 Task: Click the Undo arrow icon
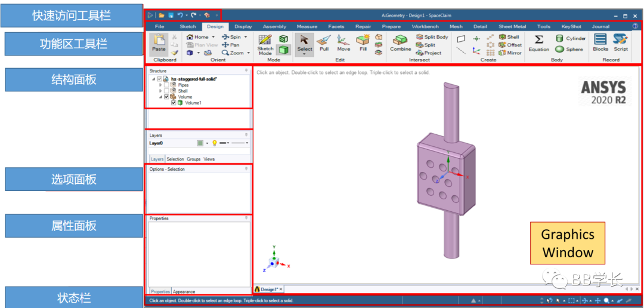(x=180, y=15)
